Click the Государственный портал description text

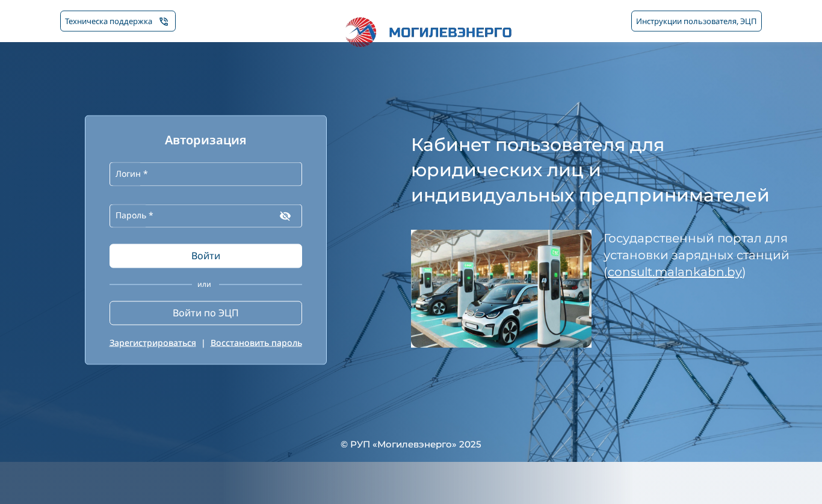[x=696, y=255]
